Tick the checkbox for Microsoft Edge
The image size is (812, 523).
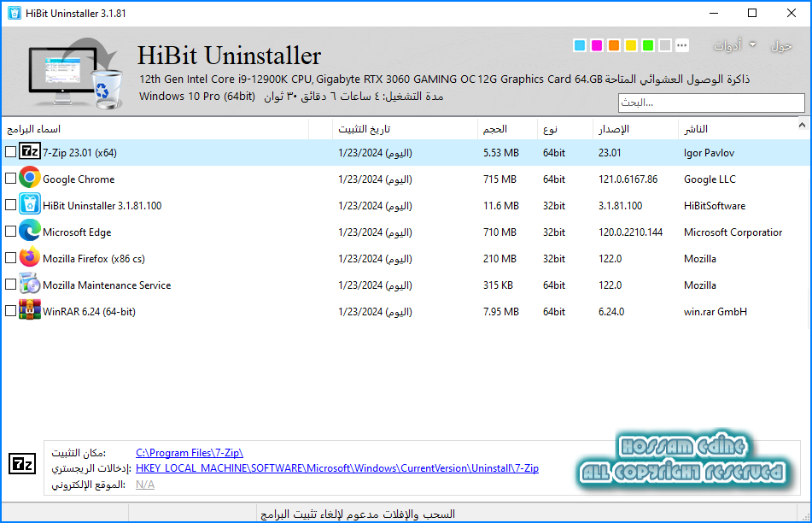[10, 232]
